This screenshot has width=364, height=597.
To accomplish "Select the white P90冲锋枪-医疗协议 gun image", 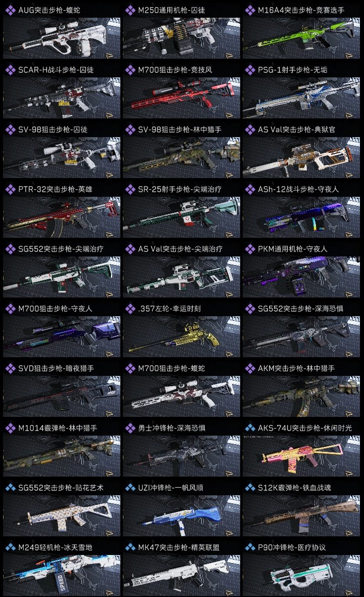I will pyautogui.click(x=301, y=575).
